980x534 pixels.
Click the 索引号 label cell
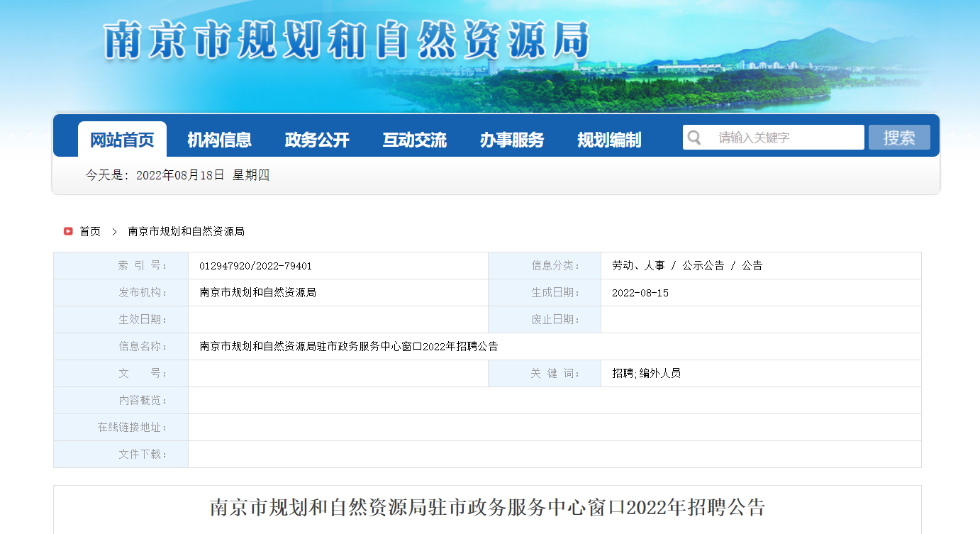121,266
